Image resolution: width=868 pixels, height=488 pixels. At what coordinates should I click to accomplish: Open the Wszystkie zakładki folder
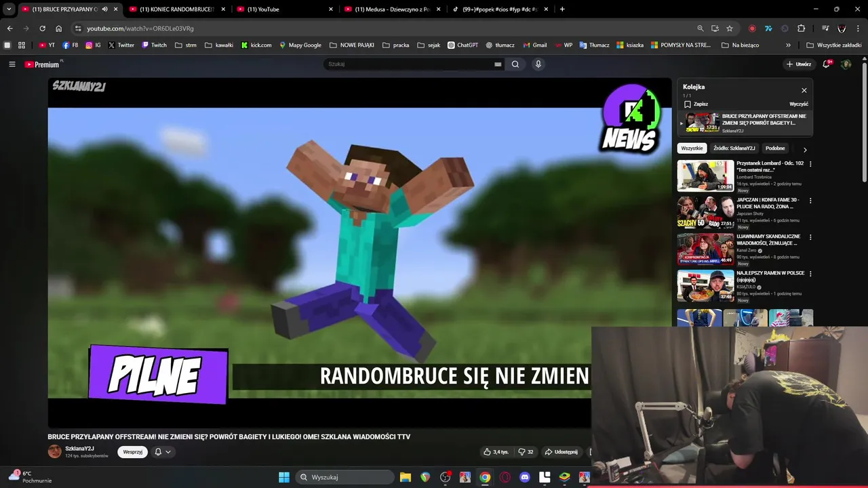pos(834,45)
